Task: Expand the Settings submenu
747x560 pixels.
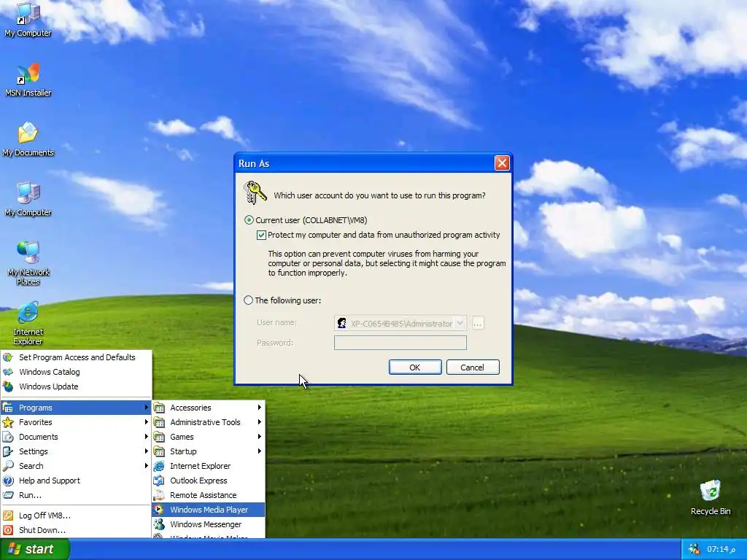Action: click(x=76, y=451)
